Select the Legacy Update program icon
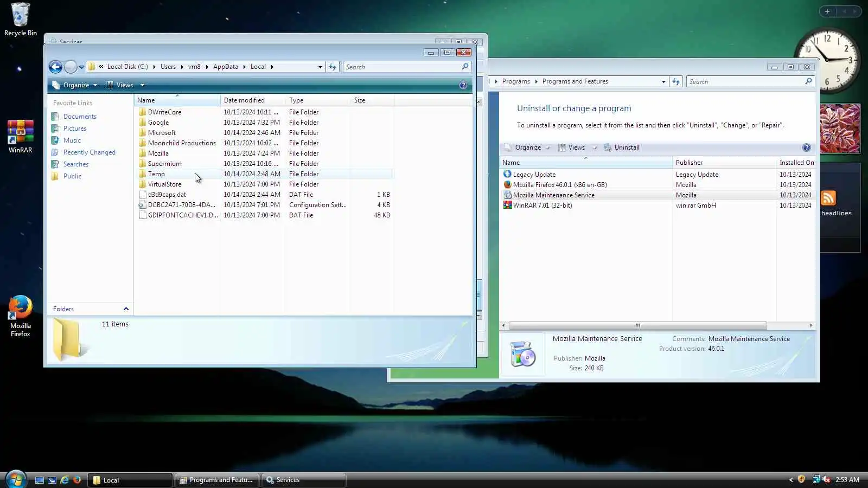Image resolution: width=868 pixels, height=488 pixels. [507, 174]
